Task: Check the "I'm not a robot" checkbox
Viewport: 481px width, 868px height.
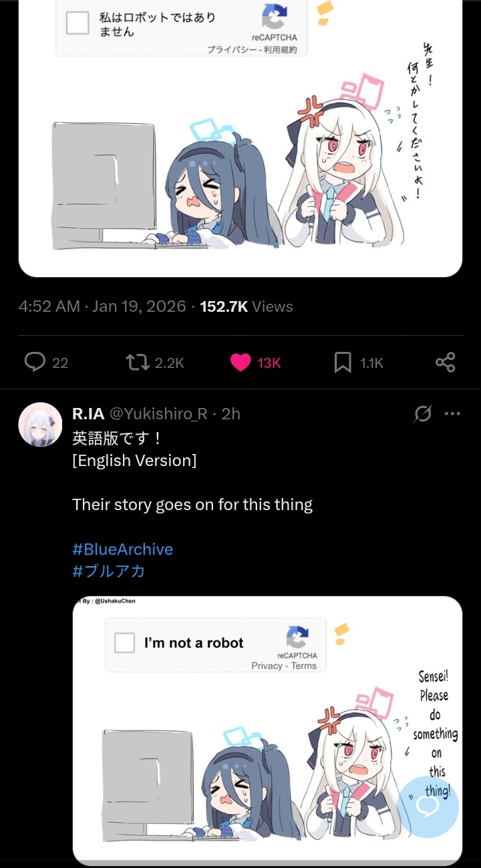Action: 125,643
